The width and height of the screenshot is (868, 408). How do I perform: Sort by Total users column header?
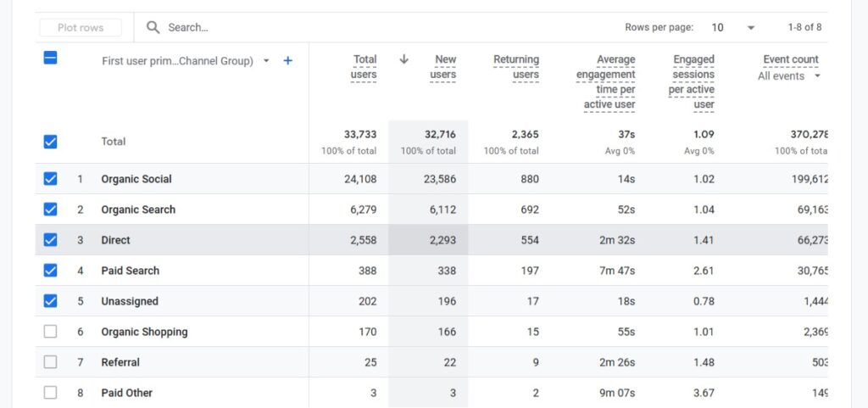pyautogui.click(x=364, y=67)
